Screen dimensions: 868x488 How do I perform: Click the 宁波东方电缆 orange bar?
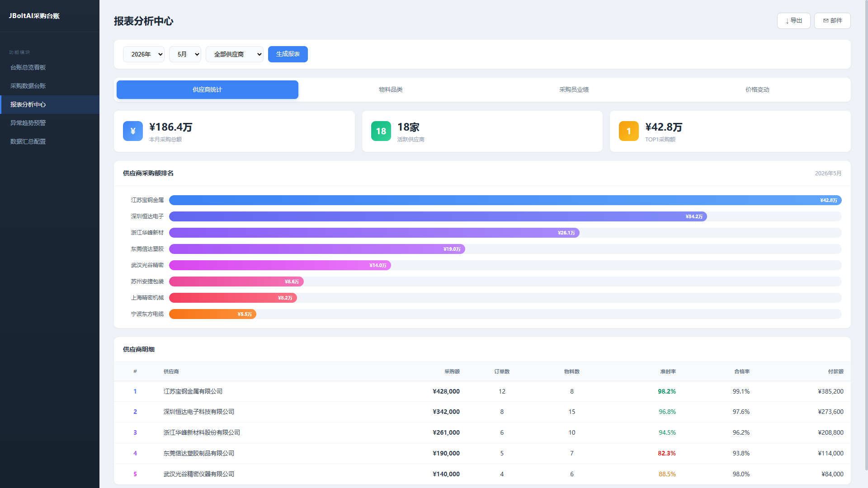pyautogui.click(x=212, y=314)
